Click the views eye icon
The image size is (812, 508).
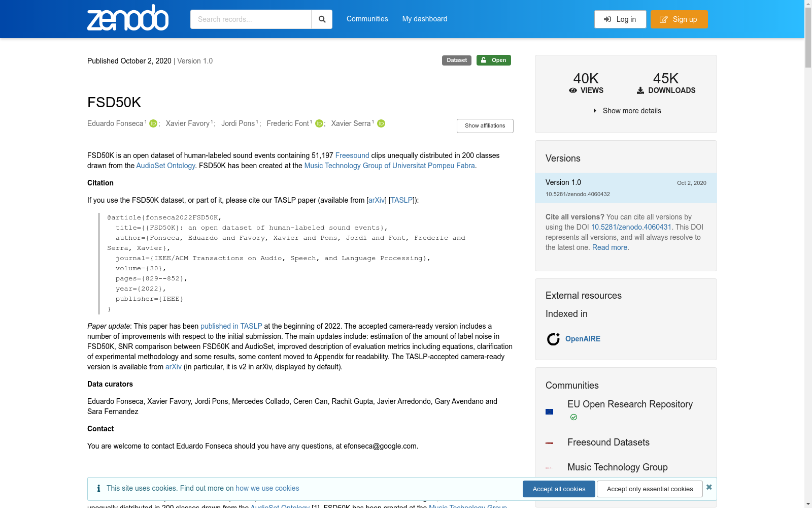click(x=573, y=90)
